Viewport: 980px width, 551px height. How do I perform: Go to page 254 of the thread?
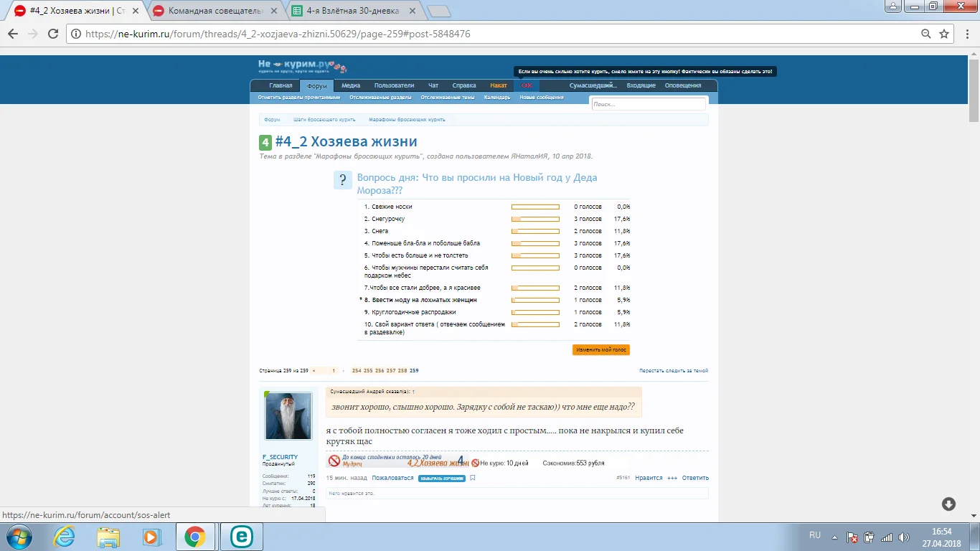[x=357, y=371]
